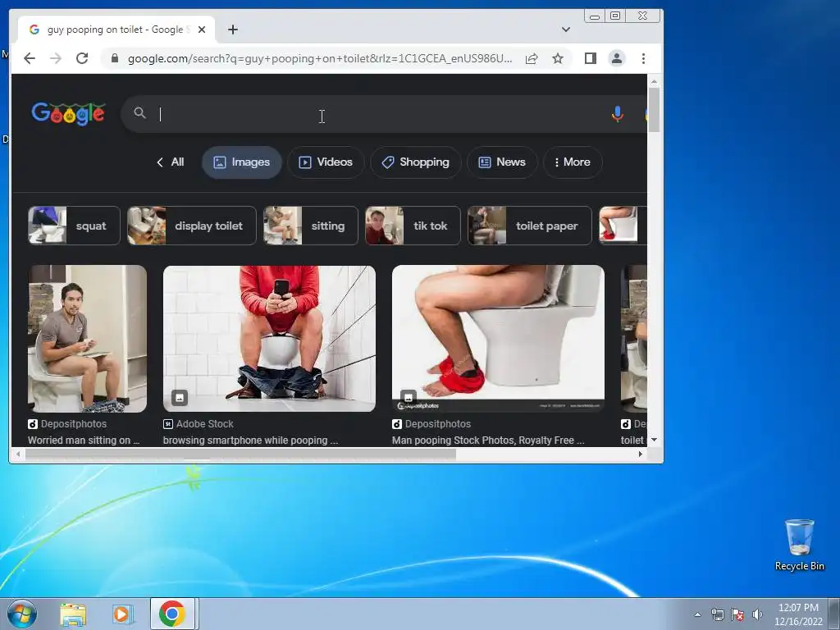Select the Recycle Bin desktop icon
The width and height of the screenshot is (840, 630).
point(799,545)
